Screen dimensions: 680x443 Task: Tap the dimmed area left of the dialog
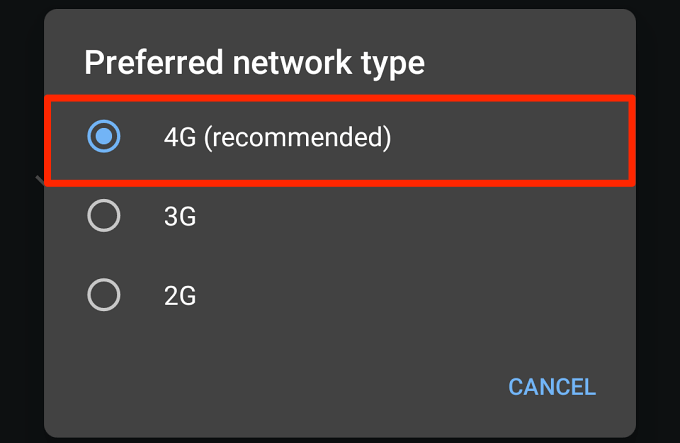20,220
